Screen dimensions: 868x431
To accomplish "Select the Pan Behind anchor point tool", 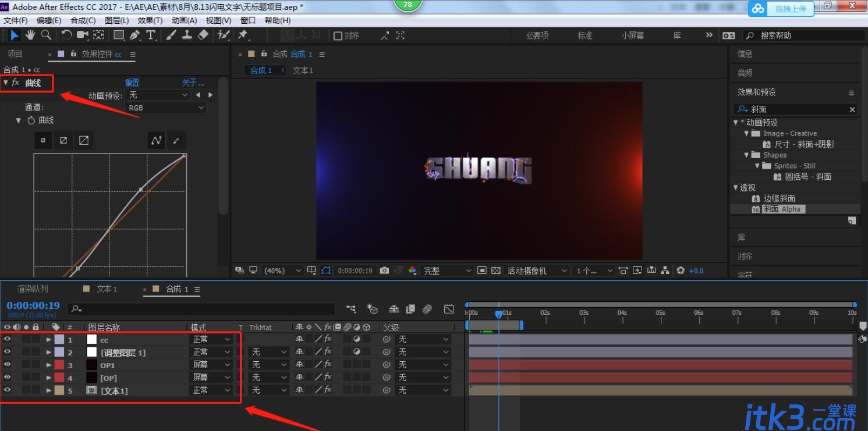I will click(x=98, y=35).
